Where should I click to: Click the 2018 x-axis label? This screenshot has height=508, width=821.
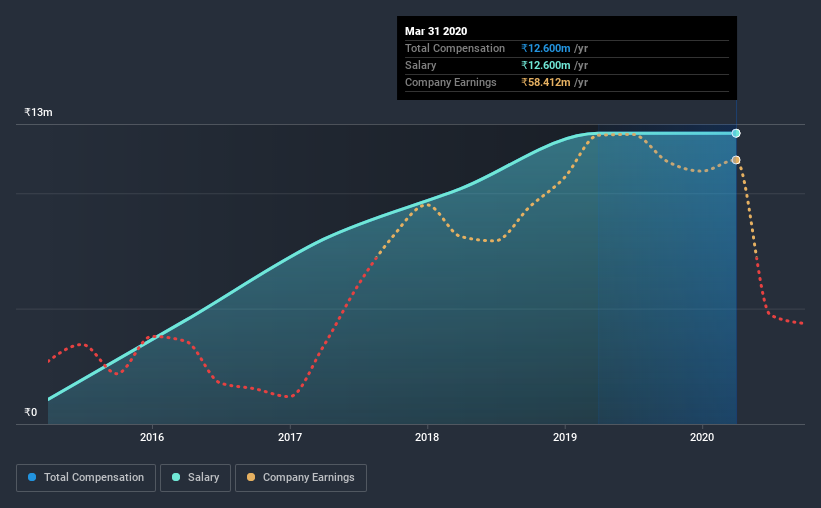pos(427,437)
